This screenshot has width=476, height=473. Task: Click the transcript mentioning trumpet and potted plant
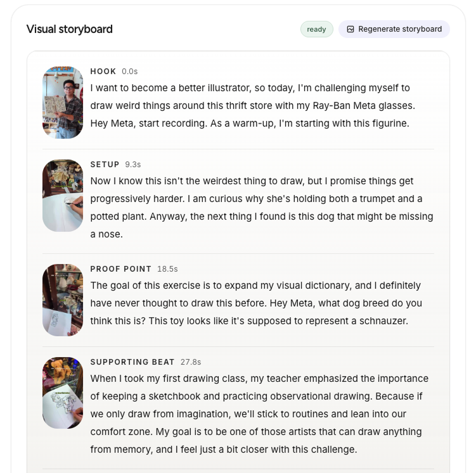(x=262, y=208)
